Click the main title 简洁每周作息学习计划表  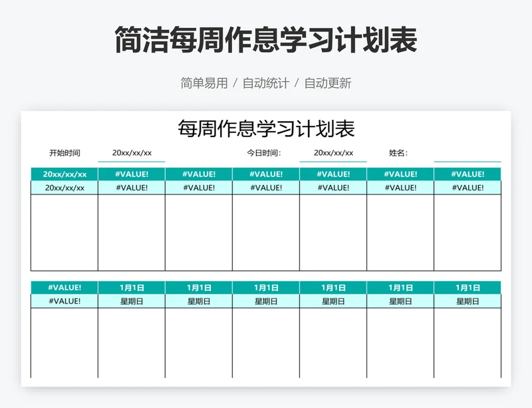tap(266, 40)
